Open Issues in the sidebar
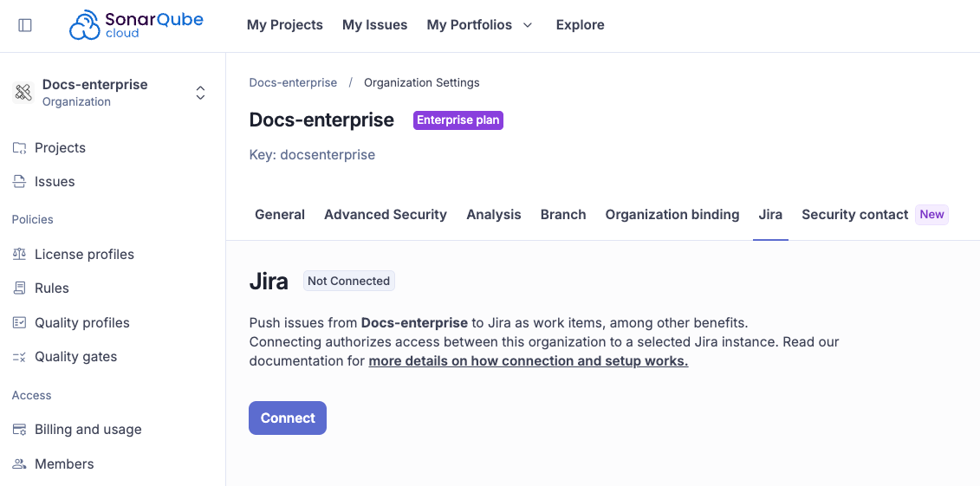980x486 pixels. coord(55,182)
